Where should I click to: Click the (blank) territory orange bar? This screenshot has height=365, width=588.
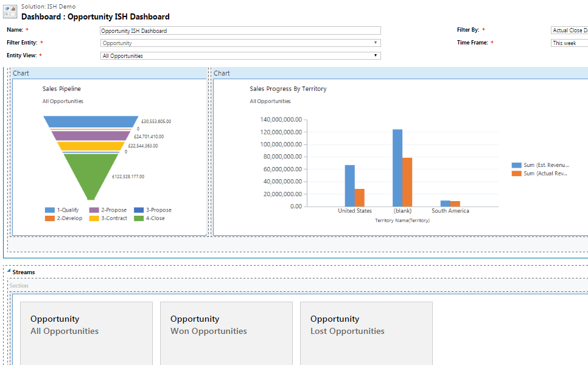(x=407, y=182)
